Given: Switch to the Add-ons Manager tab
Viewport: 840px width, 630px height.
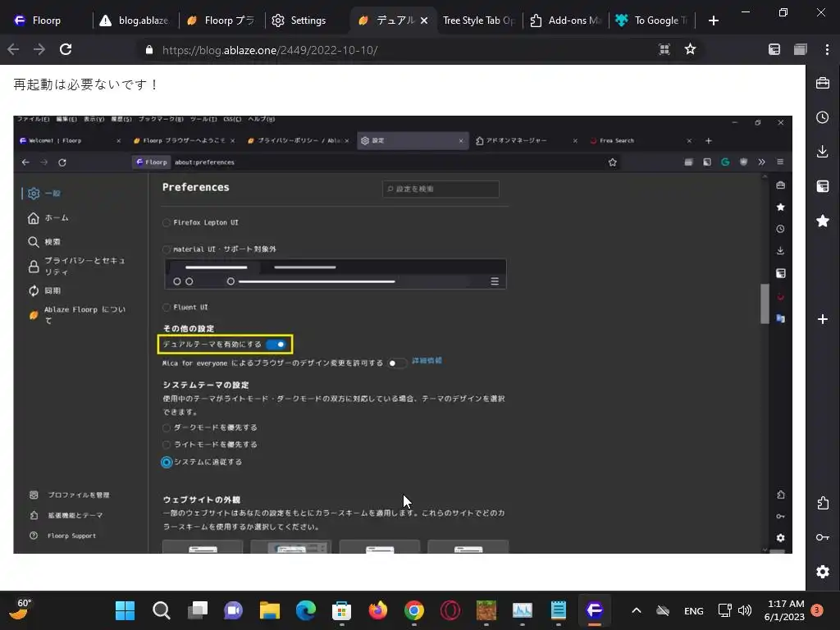Looking at the screenshot, I should click(566, 21).
